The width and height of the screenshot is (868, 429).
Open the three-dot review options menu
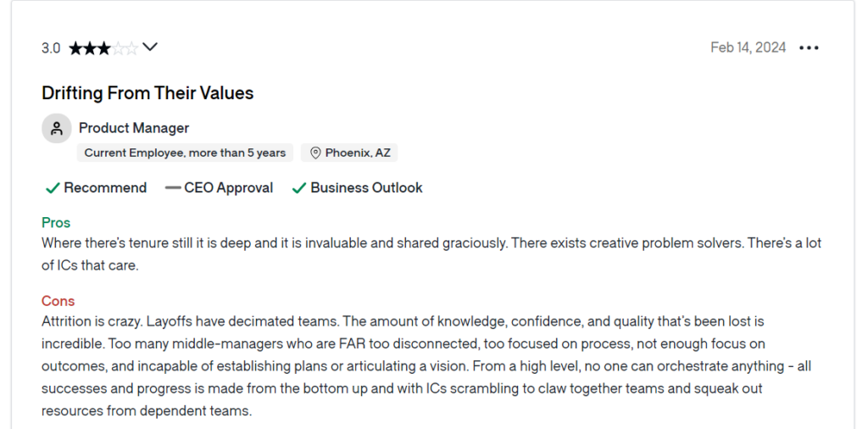coord(809,48)
